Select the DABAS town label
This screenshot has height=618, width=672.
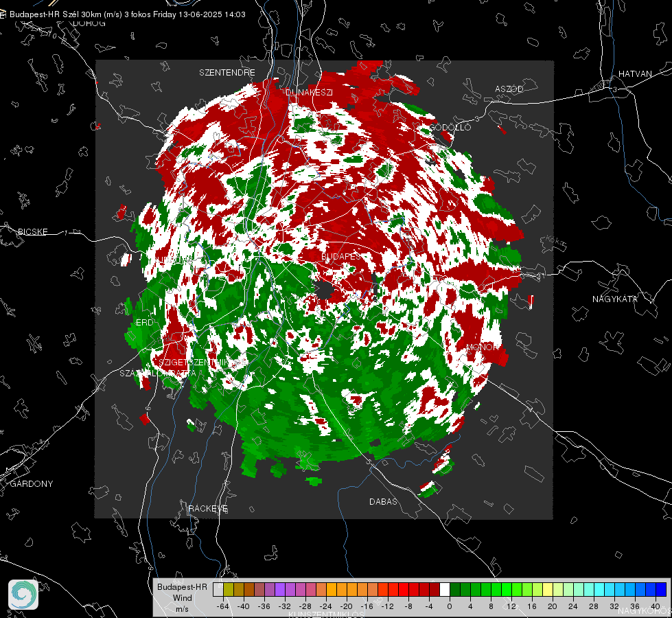pos(383,501)
